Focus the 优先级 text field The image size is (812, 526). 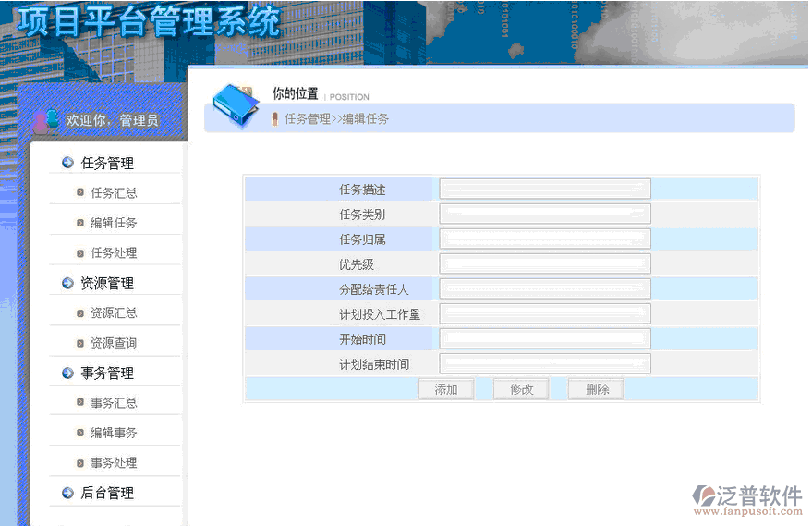click(545, 264)
